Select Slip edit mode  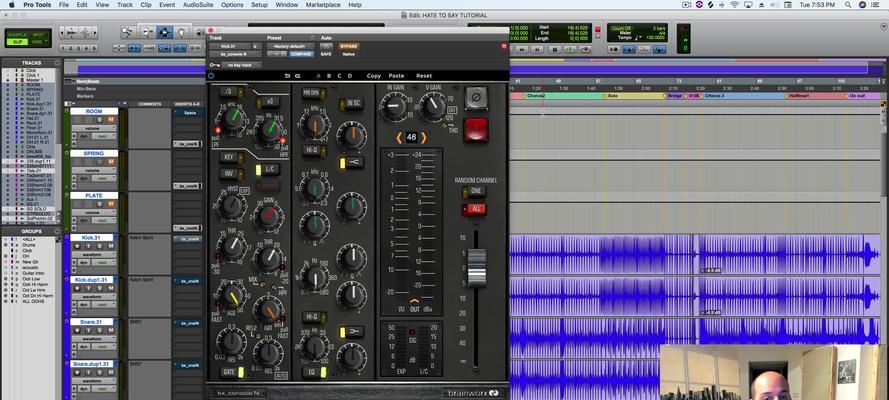click(16, 42)
